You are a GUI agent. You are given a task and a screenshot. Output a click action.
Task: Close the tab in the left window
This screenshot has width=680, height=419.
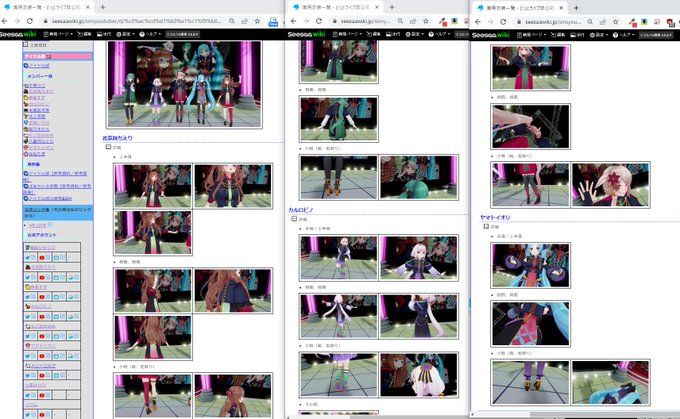[87, 7]
